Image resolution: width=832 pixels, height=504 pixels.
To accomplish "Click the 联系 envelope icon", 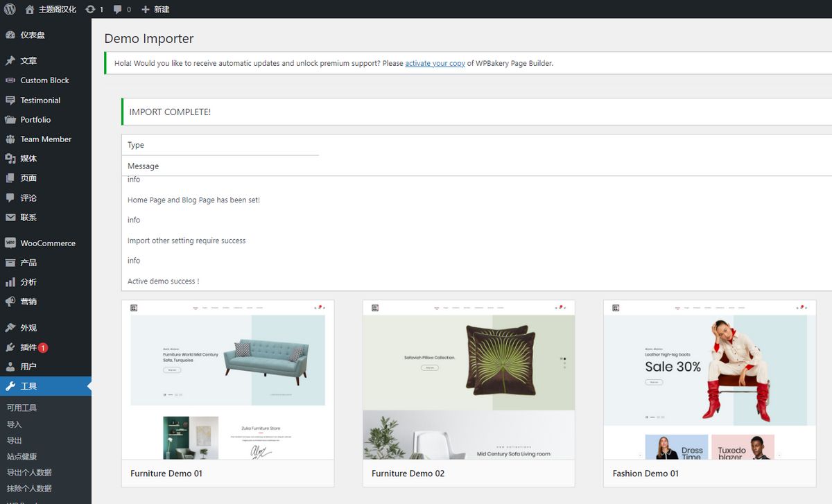I will pyautogui.click(x=10, y=218).
